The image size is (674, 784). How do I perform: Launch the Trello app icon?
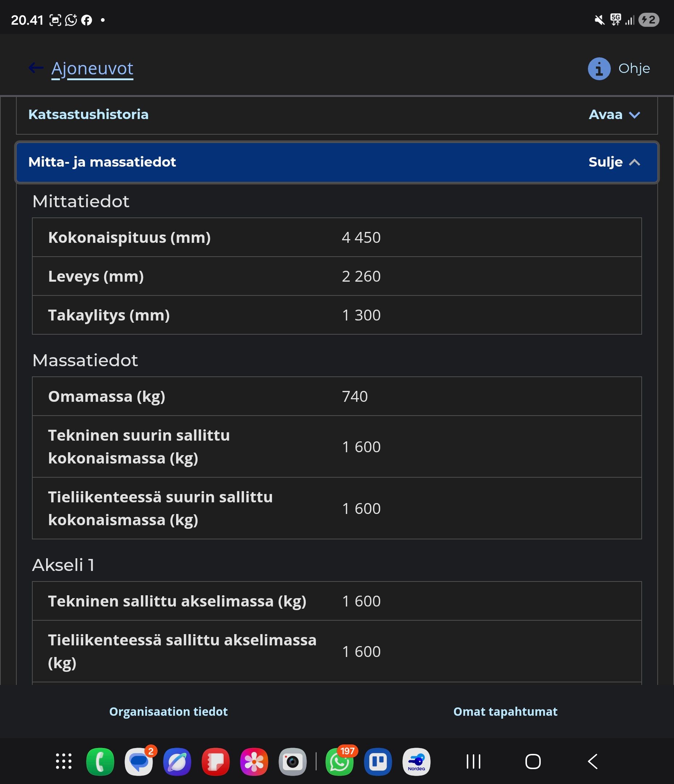[378, 761]
